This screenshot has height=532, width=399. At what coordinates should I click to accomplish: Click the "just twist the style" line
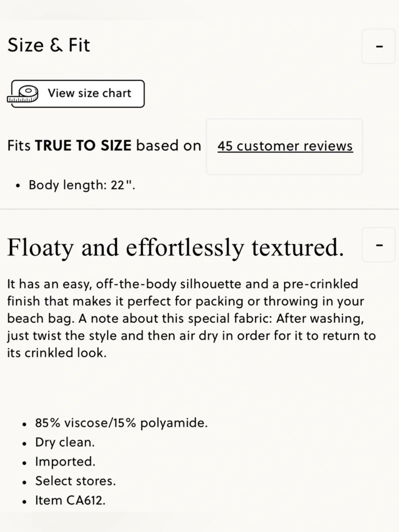point(191,336)
